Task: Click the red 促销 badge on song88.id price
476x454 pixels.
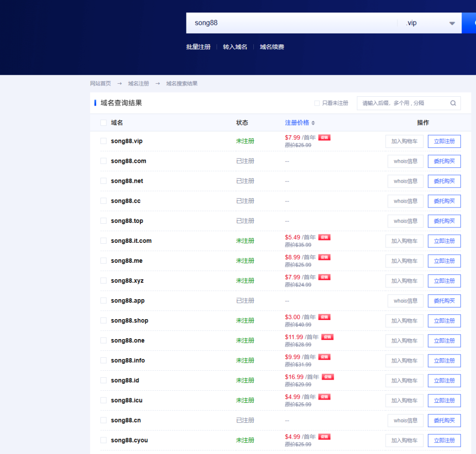Action: point(328,377)
